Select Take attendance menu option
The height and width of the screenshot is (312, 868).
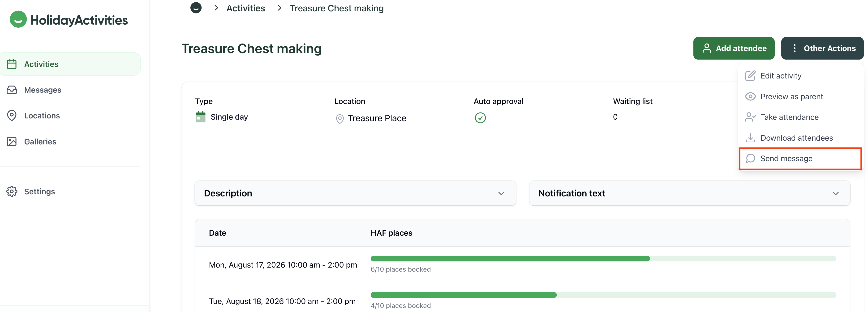(x=800, y=117)
